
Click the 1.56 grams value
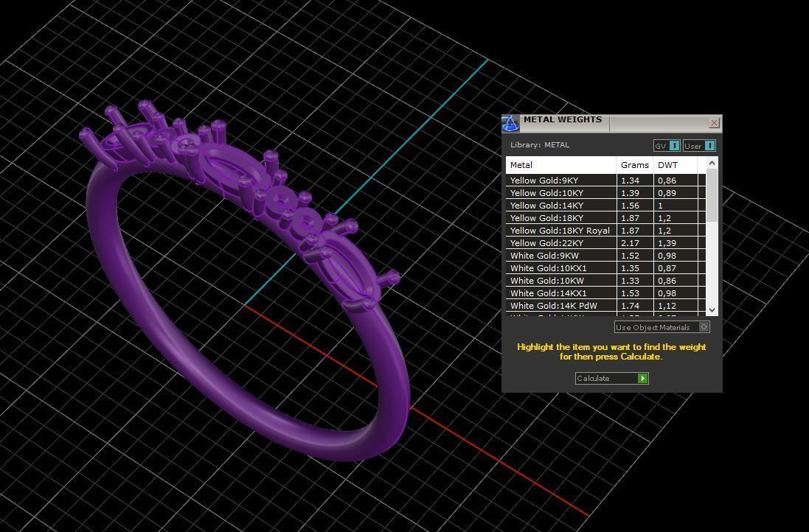coord(630,205)
